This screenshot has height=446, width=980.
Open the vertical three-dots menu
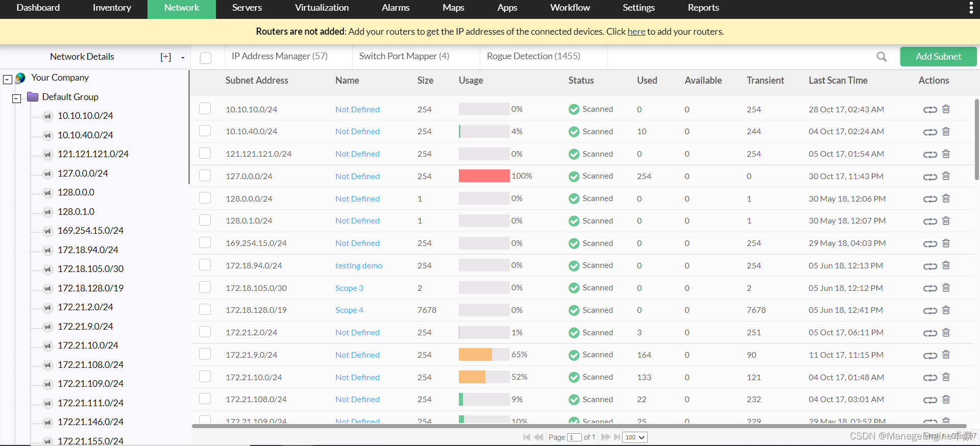971,8
